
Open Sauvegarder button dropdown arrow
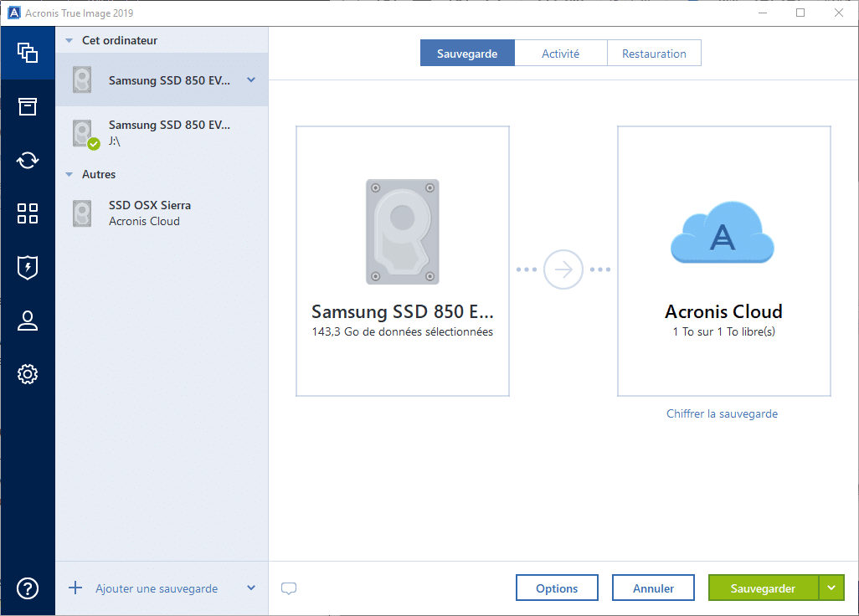831,588
